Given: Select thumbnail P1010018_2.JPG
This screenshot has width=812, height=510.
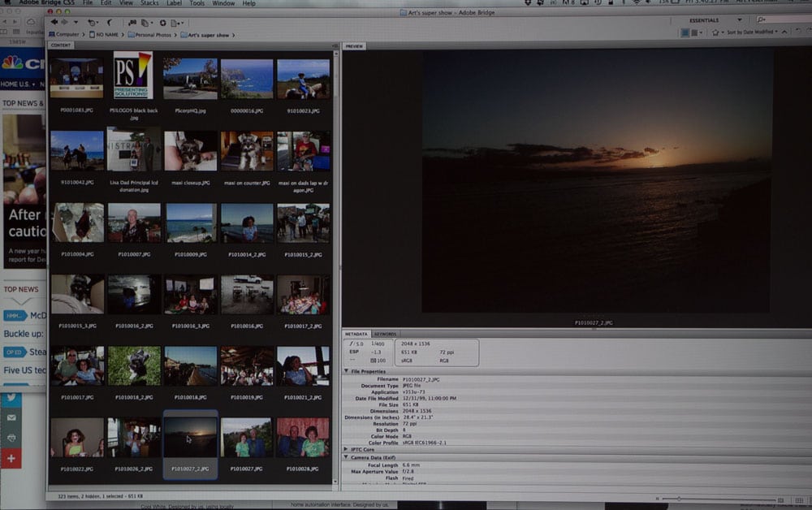Looking at the screenshot, I should [134, 366].
